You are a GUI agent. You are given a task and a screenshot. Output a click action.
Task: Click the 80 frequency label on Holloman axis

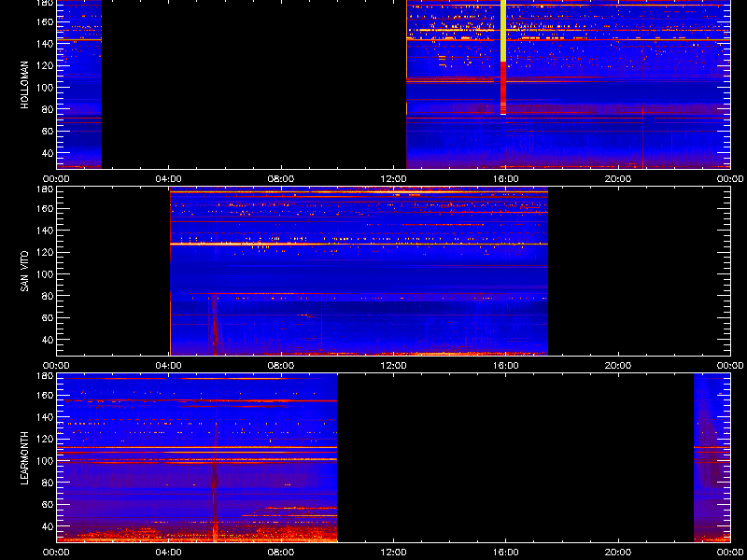48,109
